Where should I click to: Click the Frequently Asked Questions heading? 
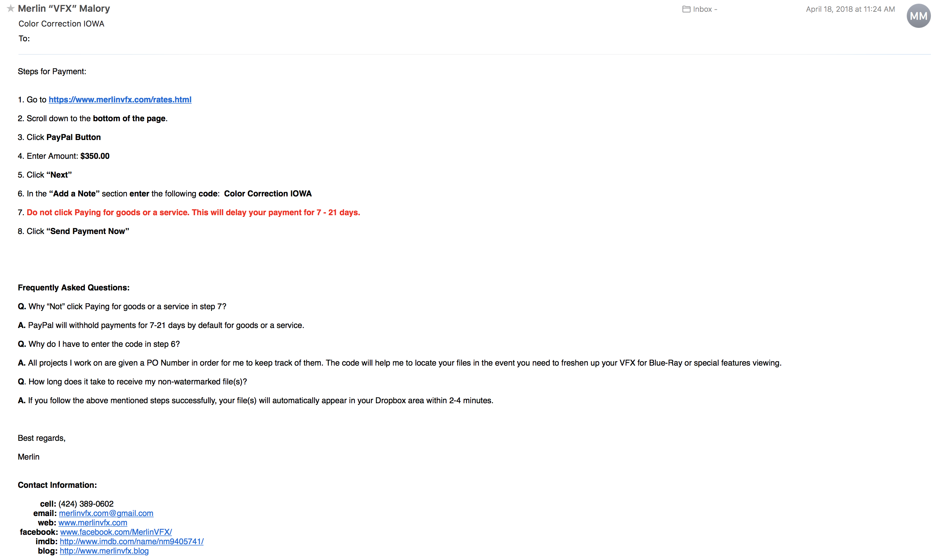point(74,287)
